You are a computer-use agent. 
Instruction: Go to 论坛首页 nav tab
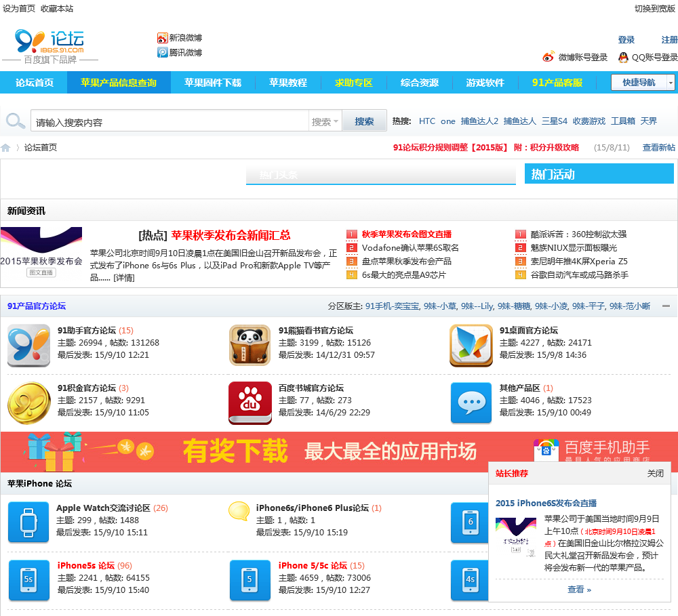(34, 83)
